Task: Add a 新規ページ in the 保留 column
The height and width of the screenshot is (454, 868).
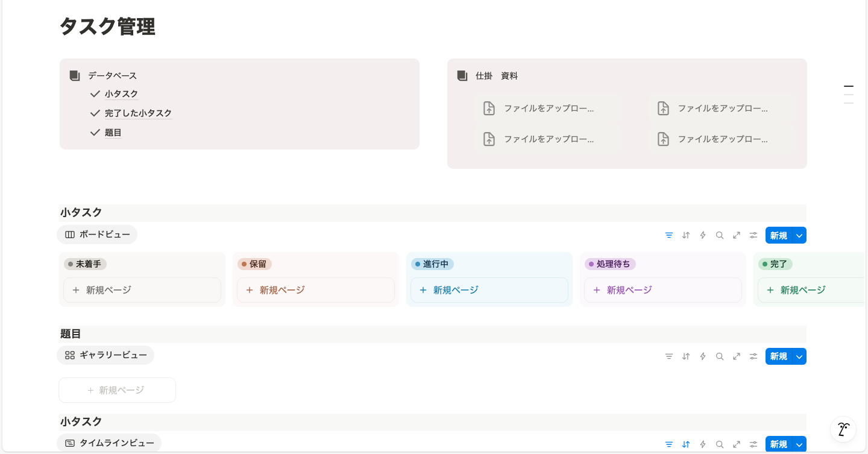Action: click(315, 290)
